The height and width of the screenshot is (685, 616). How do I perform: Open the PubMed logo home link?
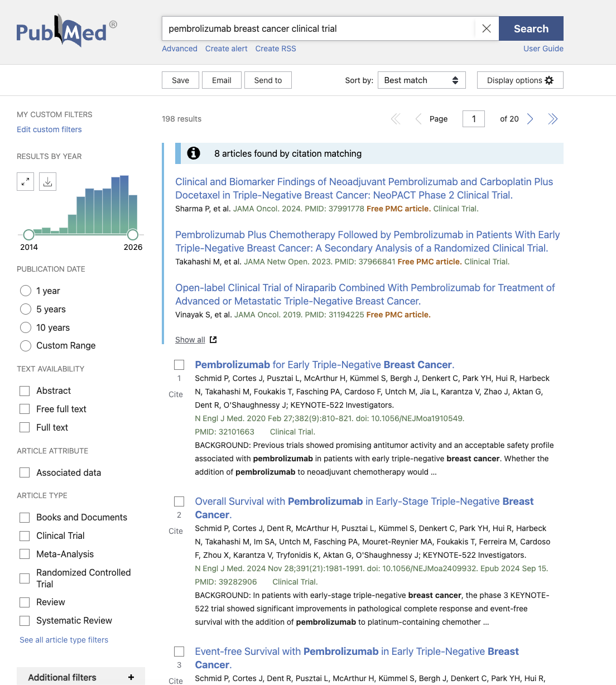click(x=66, y=31)
